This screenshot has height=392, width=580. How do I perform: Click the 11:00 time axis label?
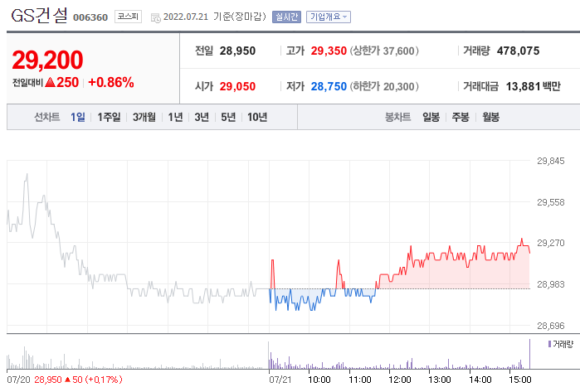(360, 380)
